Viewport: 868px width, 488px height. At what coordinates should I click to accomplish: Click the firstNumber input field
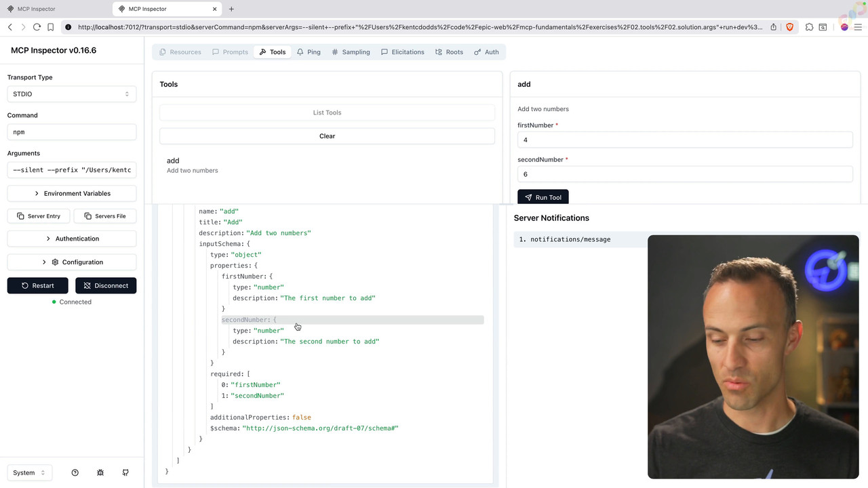coord(685,140)
